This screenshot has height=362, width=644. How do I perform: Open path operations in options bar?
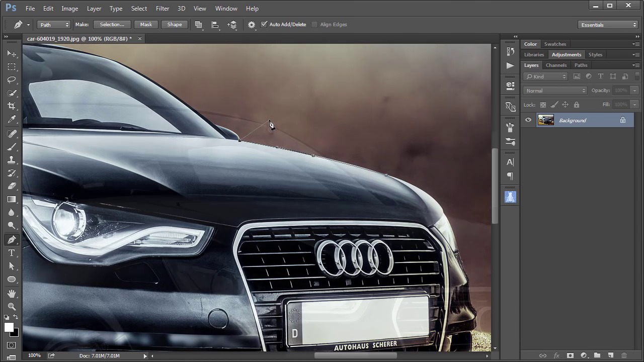coord(199,25)
